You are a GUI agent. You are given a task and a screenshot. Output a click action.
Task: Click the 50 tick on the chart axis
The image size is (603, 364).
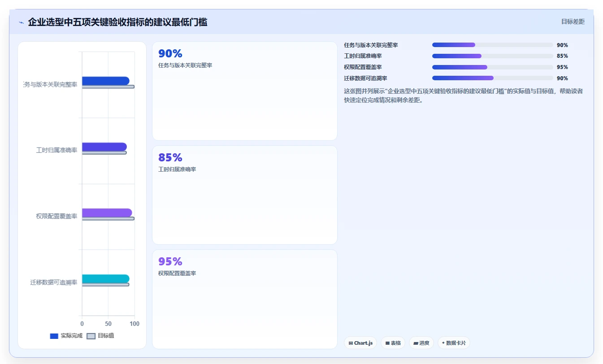tap(108, 324)
